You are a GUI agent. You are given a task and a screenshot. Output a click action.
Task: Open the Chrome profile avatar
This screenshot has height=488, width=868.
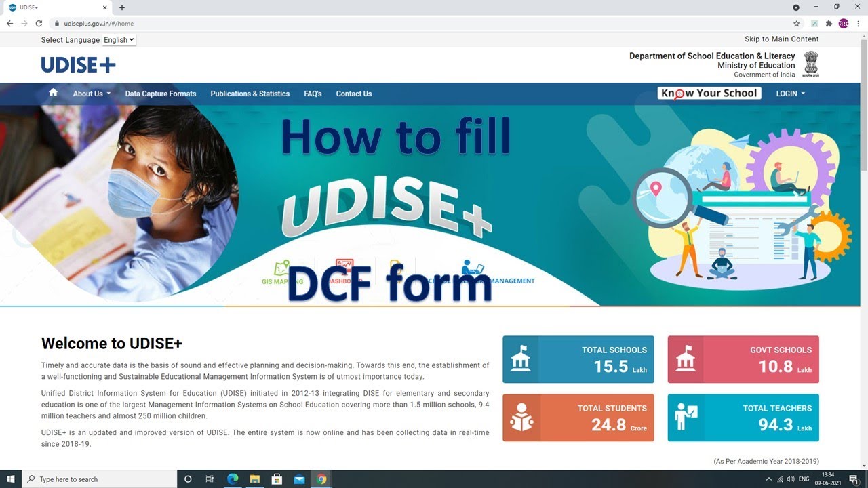pyautogui.click(x=844, y=23)
